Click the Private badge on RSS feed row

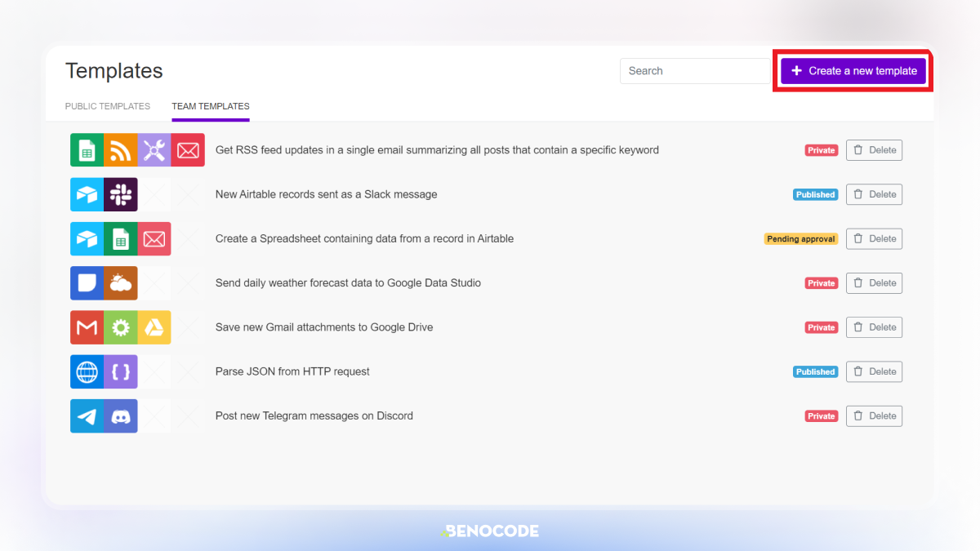click(822, 150)
